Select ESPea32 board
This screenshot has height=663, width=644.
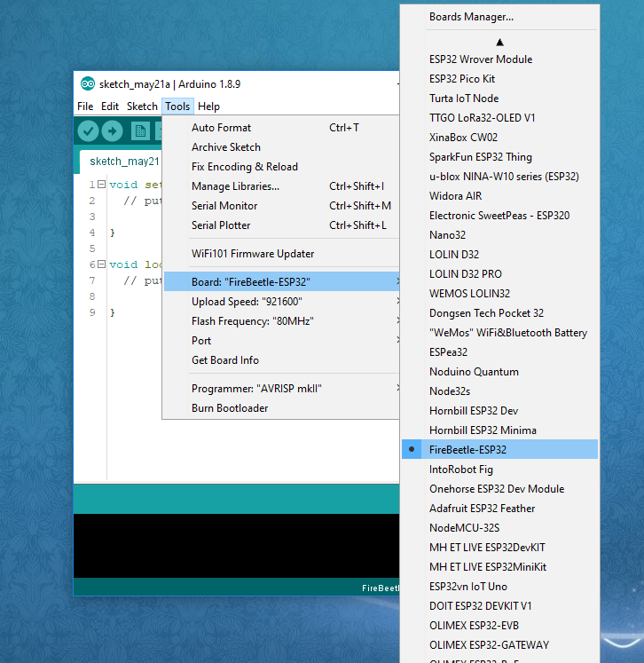tap(500, 351)
